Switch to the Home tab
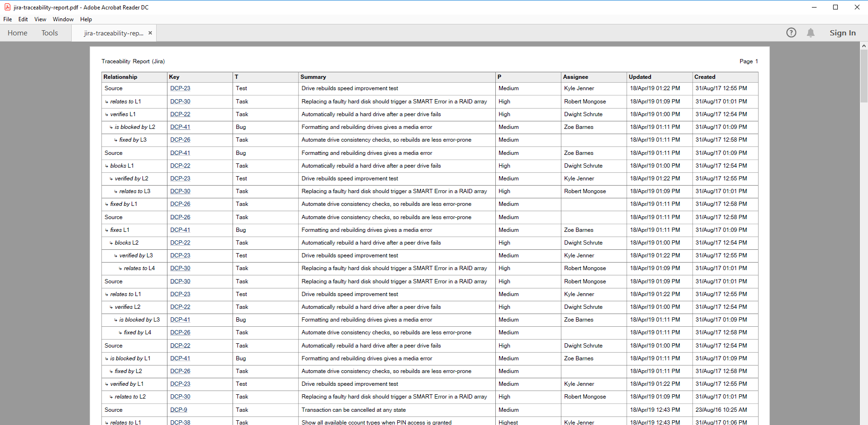 click(x=17, y=33)
